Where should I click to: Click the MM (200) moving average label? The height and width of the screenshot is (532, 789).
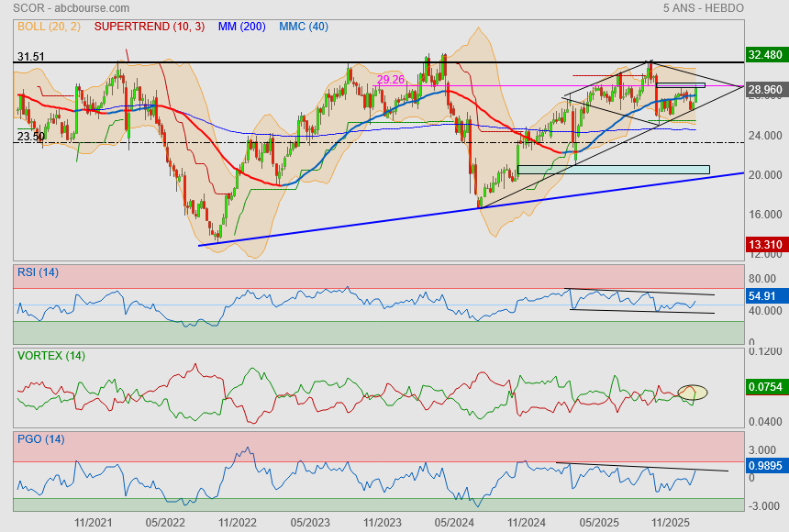(x=241, y=27)
